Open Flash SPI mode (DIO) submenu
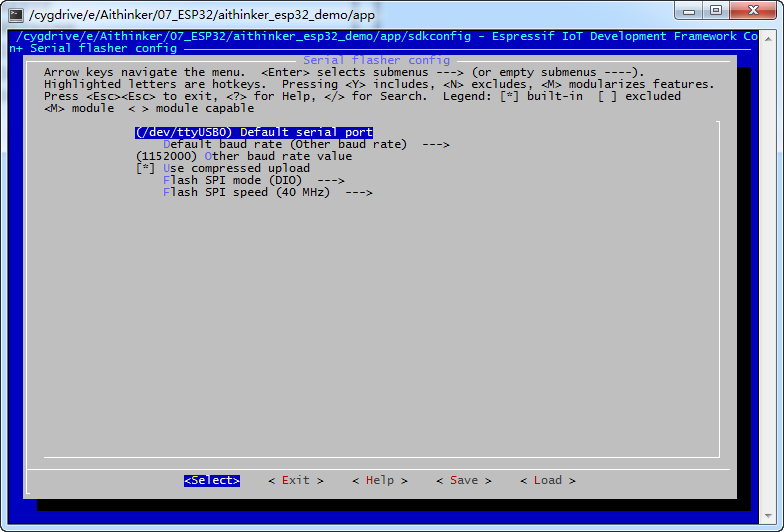 pyautogui.click(x=254, y=180)
